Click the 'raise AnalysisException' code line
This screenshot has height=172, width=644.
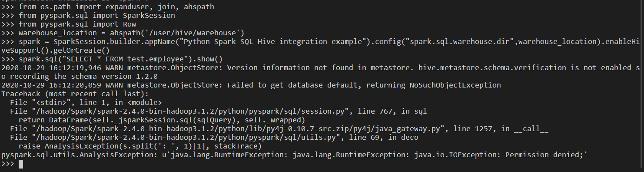(140, 146)
